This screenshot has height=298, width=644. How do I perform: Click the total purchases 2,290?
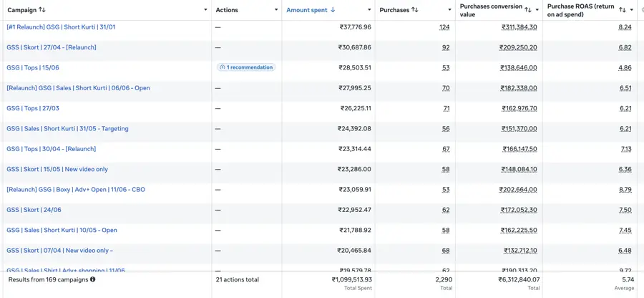click(444, 279)
